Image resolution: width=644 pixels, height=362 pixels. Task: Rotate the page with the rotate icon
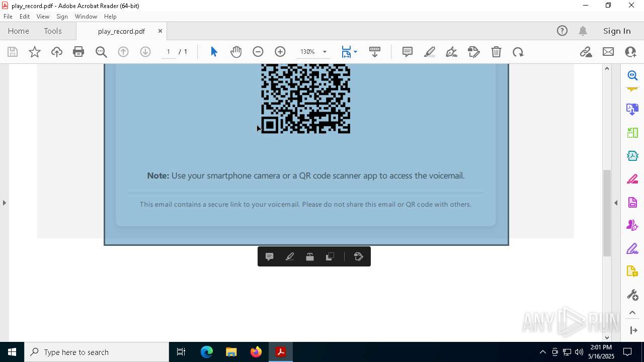[518, 52]
